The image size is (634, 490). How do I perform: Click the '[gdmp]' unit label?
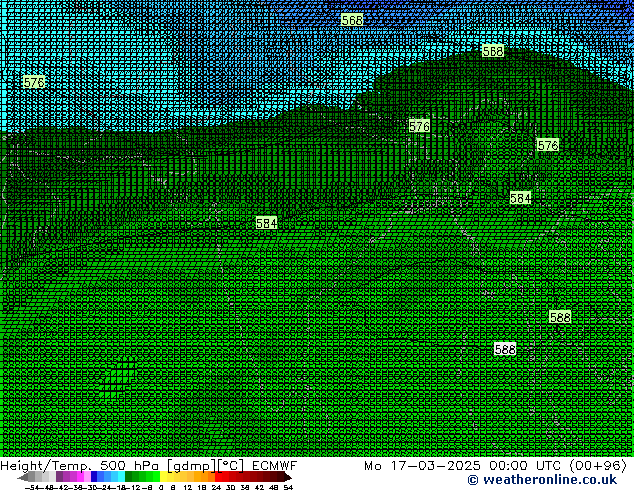click(192, 466)
